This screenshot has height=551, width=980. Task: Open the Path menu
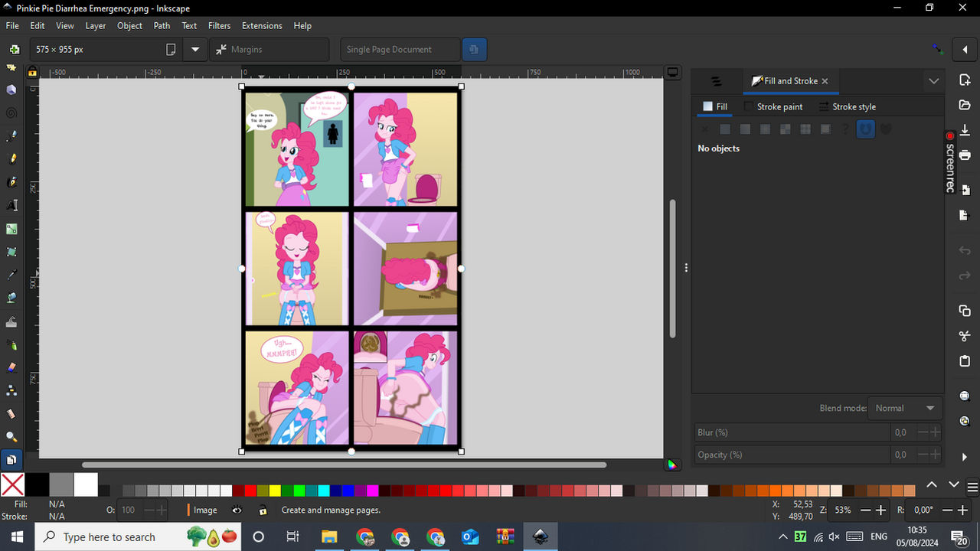[x=162, y=26]
